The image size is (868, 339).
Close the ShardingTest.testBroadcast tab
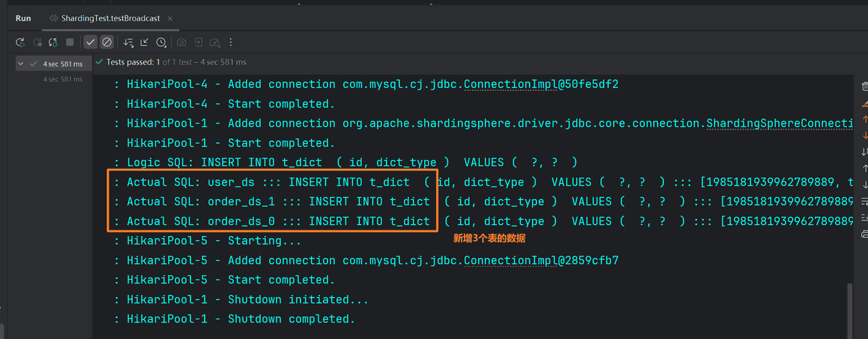pos(170,18)
